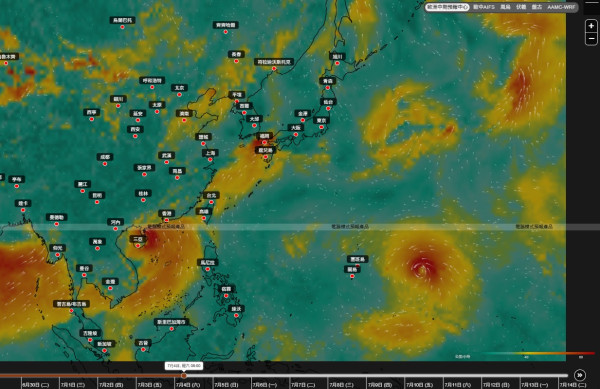Click the 北京 city marker label
600x389 pixels.
click(179, 88)
